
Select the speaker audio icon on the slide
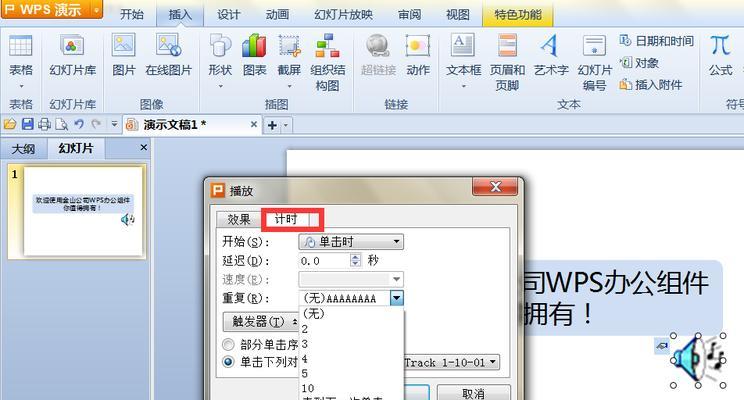698,360
